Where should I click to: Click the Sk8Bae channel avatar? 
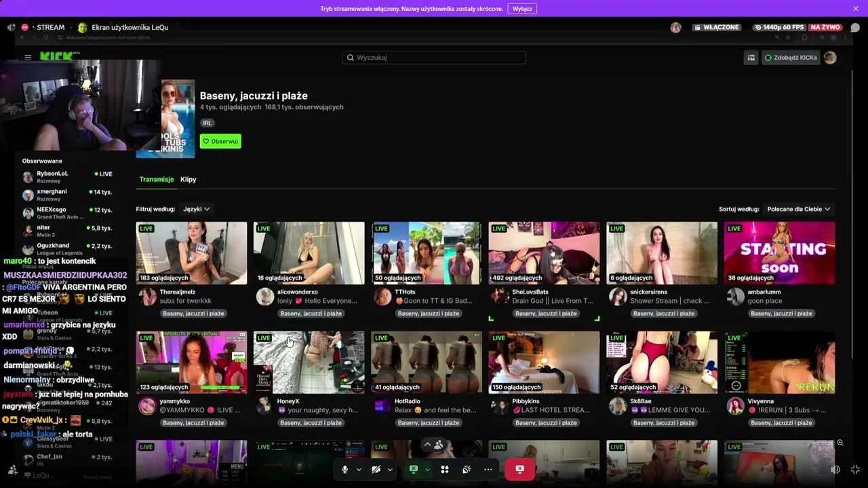[x=618, y=406]
